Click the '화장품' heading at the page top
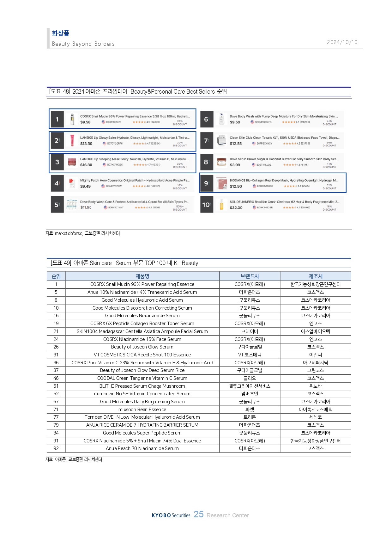This screenshot has height=555, width=392. (60, 33)
